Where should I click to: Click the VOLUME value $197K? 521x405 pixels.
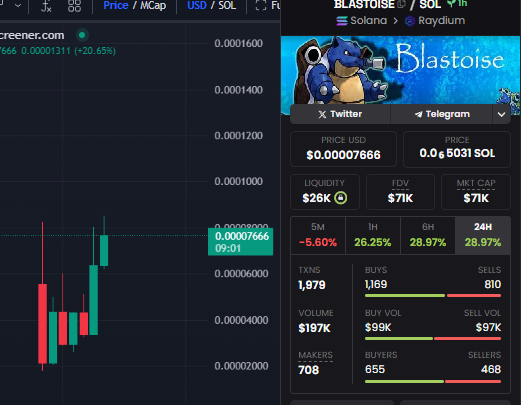[314, 328]
